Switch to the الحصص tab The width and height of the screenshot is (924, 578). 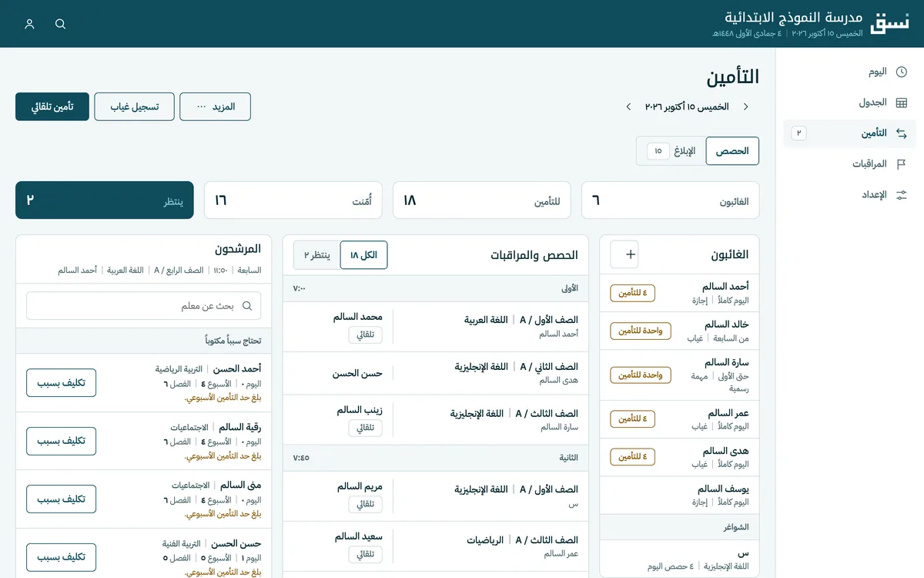tap(732, 151)
